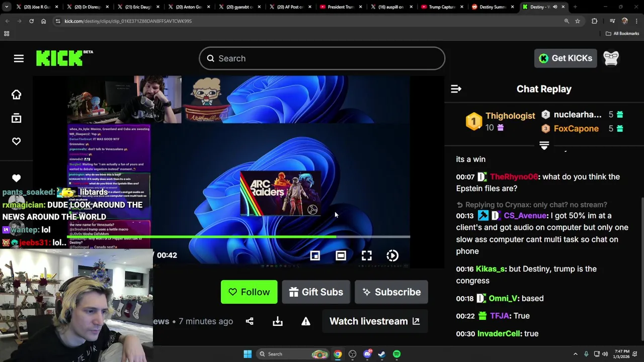Open the Browse sidebar icon

click(x=16, y=118)
